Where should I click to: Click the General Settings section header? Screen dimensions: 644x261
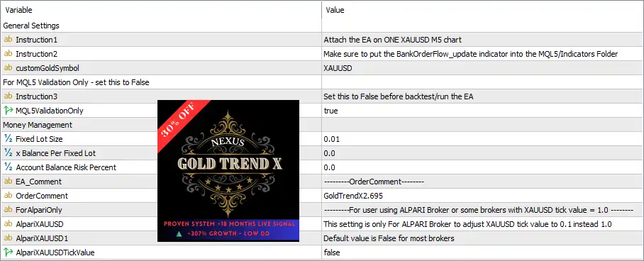pyautogui.click(x=31, y=26)
